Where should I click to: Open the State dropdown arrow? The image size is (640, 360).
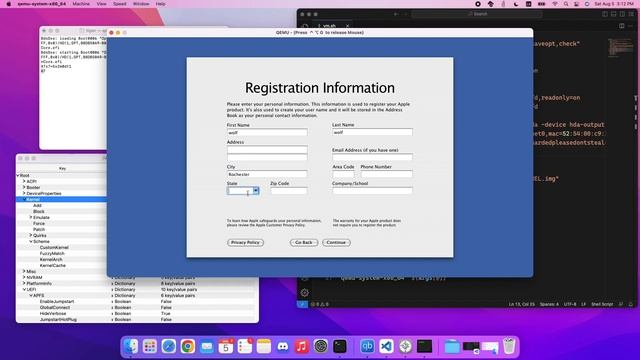click(x=256, y=191)
